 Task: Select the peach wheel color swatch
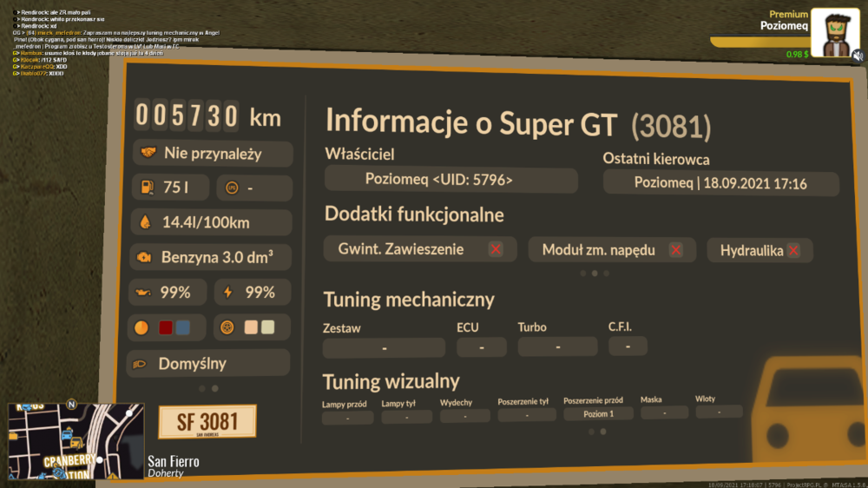(x=251, y=326)
